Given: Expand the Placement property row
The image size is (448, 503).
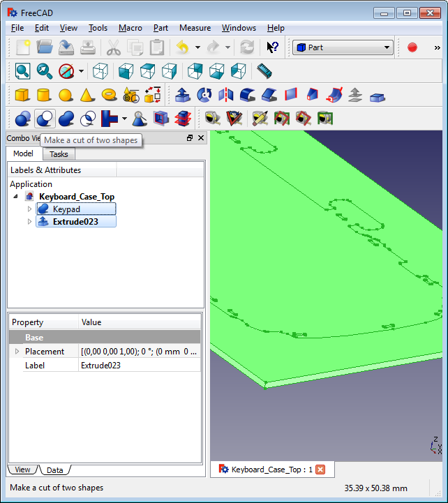Looking at the screenshot, I should (x=17, y=352).
